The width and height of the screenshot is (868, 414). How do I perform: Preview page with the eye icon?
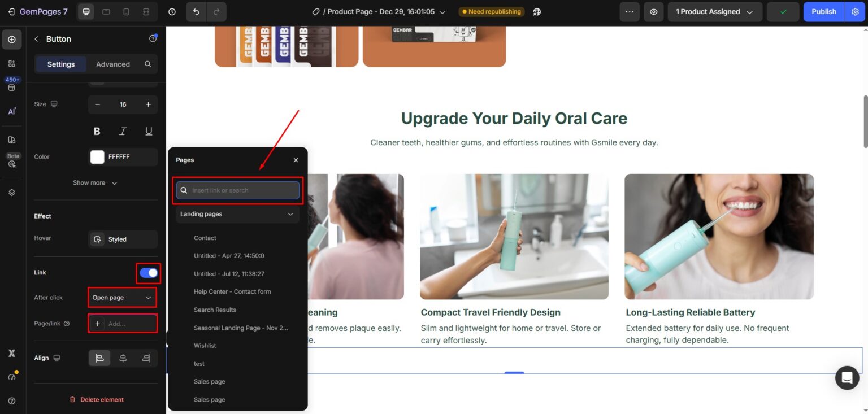[x=654, y=11]
